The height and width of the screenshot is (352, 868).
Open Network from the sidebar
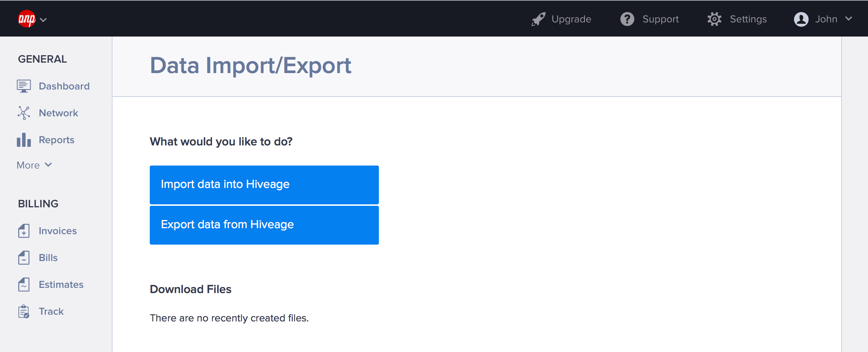tap(58, 113)
